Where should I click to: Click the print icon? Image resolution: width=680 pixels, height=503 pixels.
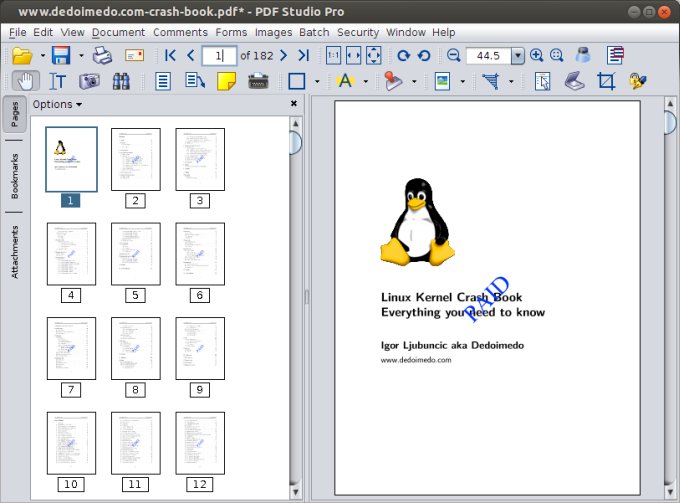[103, 56]
